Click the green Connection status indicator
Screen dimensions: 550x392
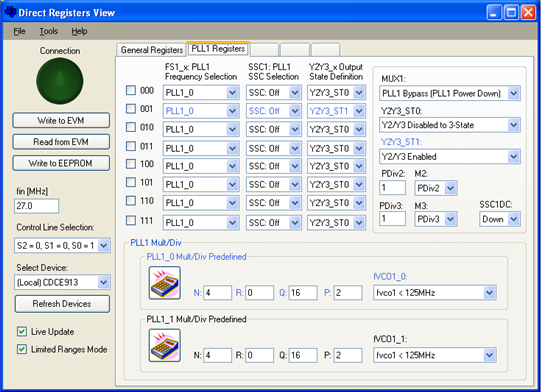60,81
